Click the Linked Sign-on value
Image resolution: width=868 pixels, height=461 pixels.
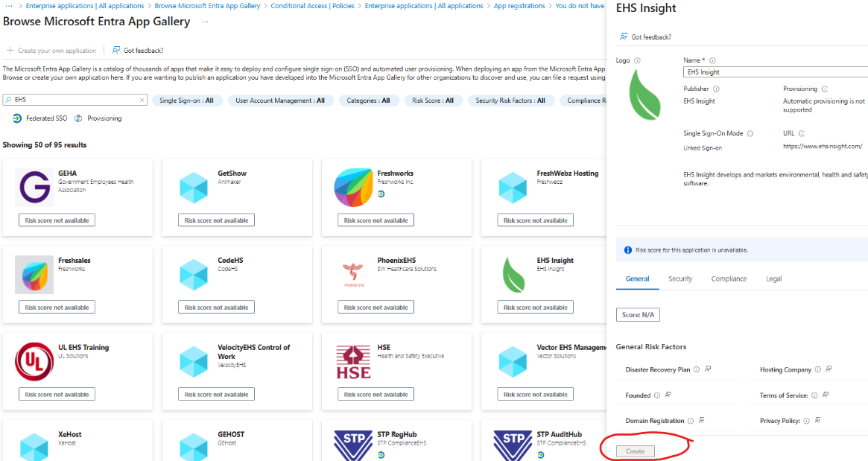pyautogui.click(x=703, y=148)
